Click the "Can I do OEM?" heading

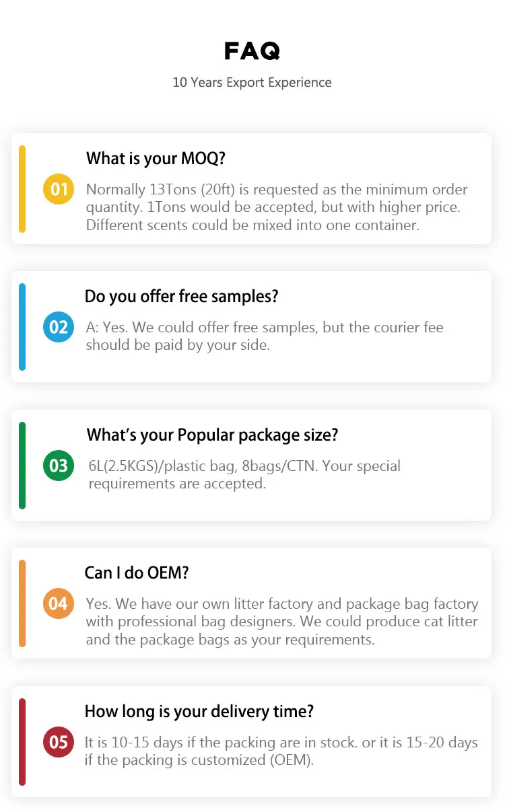click(137, 573)
